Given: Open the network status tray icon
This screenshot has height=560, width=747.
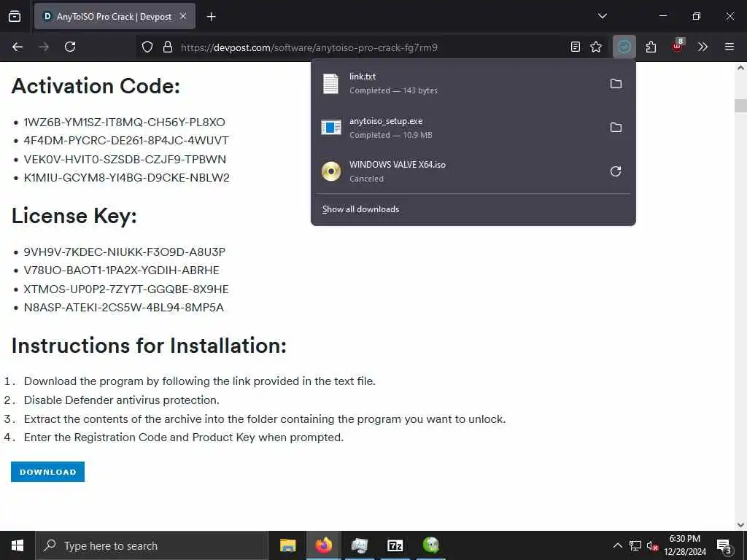Looking at the screenshot, I should [635, 545].
